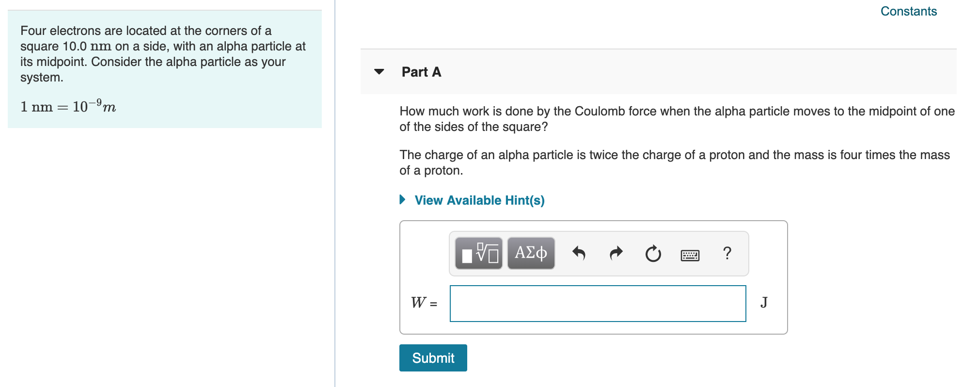Click inside the W answer input field
The width and height of the screenshot is (980, 387).
(597, 304)
